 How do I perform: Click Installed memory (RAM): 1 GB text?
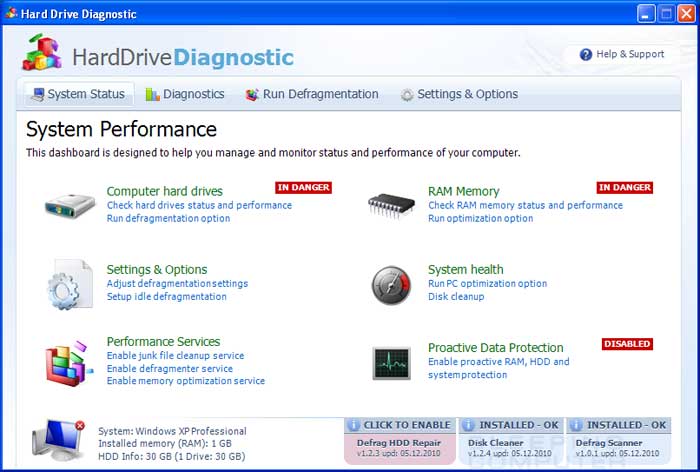(165, 444)
